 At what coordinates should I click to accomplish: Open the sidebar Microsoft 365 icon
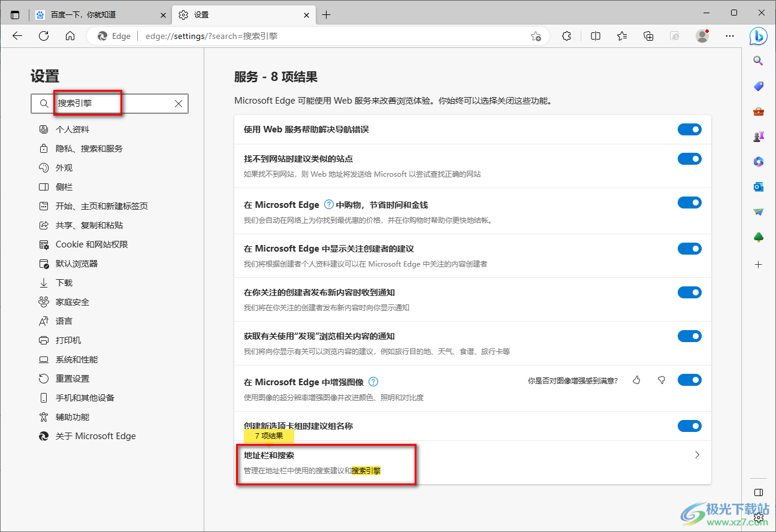pos(759,162)
